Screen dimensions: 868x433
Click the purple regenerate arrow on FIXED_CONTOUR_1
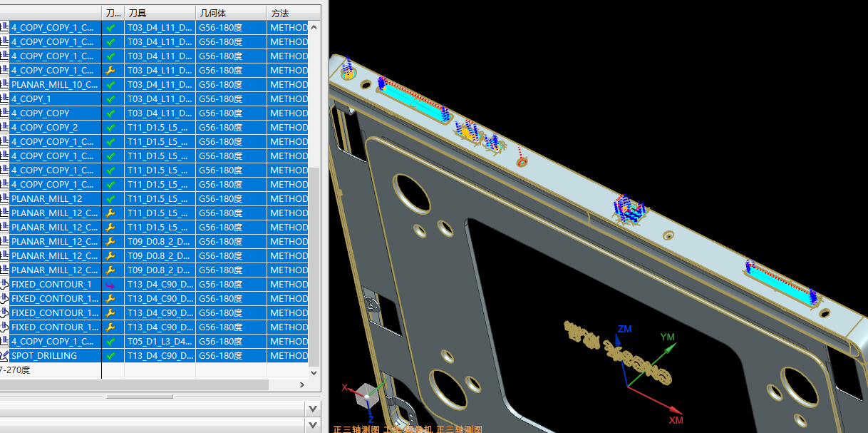[110, 284]
